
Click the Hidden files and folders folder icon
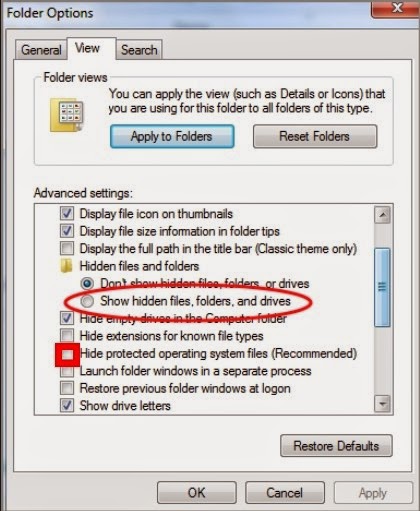click(67, 266)
